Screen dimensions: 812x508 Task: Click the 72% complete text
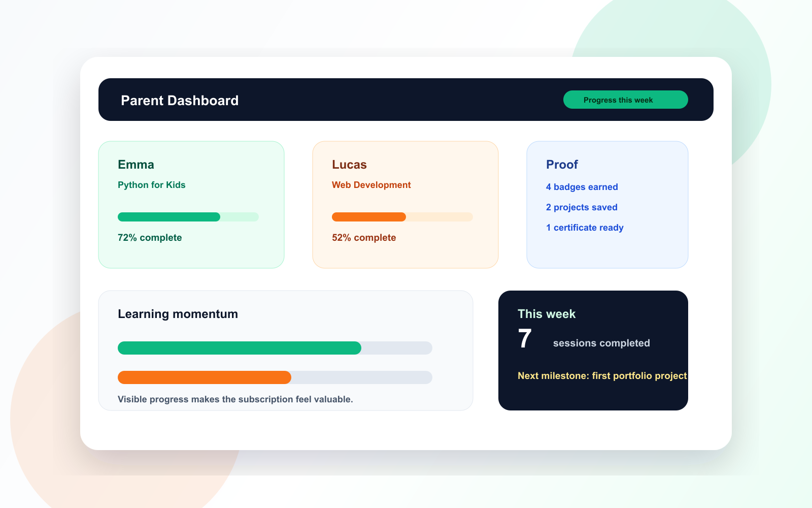coord(150,238)
